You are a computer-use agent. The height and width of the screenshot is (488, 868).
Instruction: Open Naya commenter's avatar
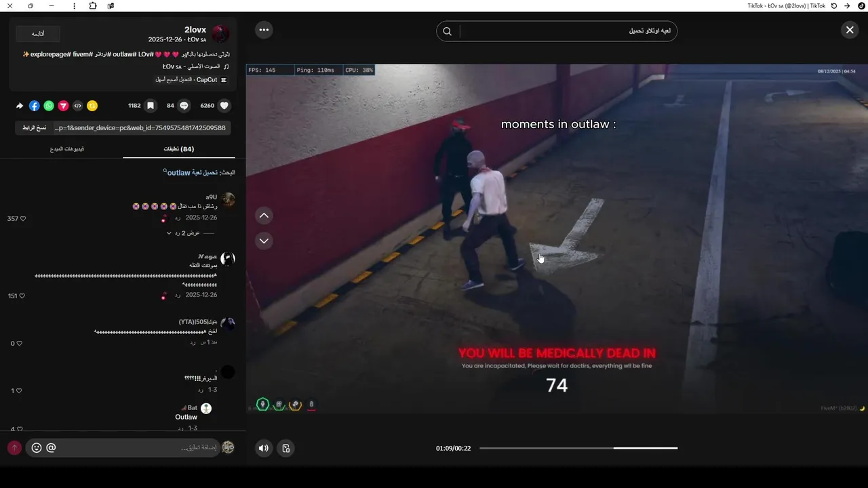228,258
